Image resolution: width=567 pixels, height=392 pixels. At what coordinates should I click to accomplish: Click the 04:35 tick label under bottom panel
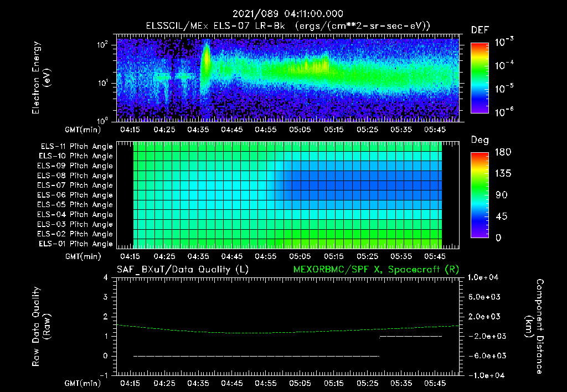(198, 383)
